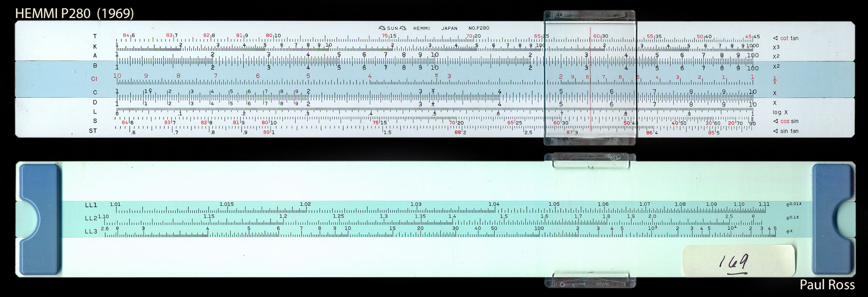Click the "Paul Ross" credit text
This screenshot has height=297, width=868.
click(827, 285)
